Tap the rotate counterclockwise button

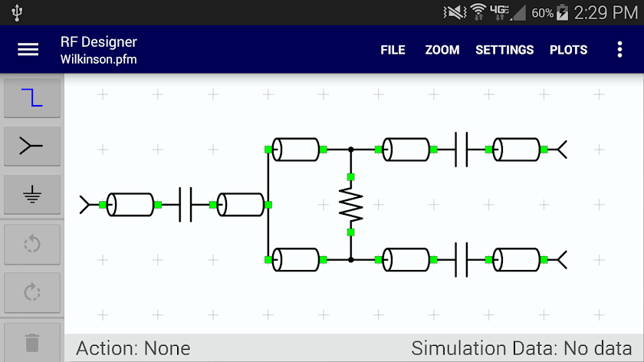[32, 244]
